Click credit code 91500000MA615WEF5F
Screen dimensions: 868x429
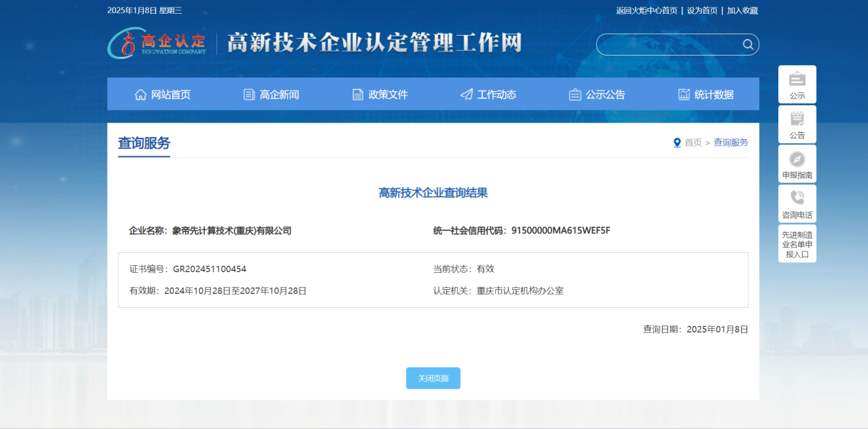pyautogui.click(x=561, y=230)
